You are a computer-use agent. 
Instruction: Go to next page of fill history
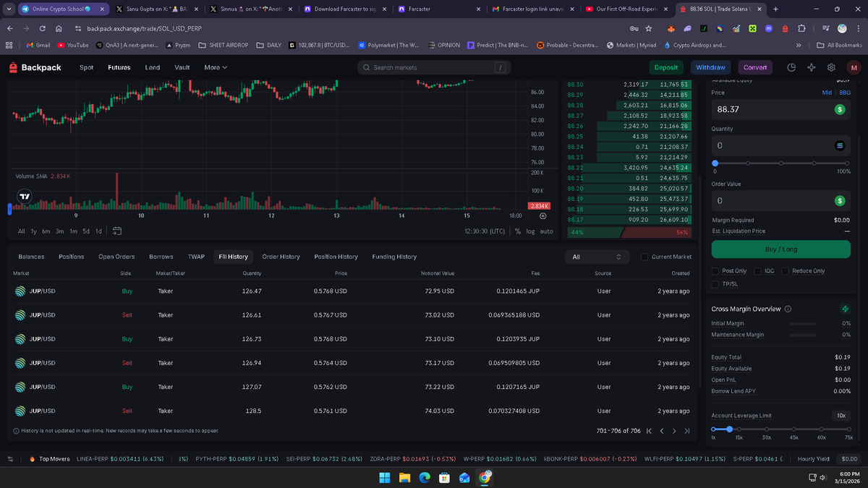(x=674, y=431)
